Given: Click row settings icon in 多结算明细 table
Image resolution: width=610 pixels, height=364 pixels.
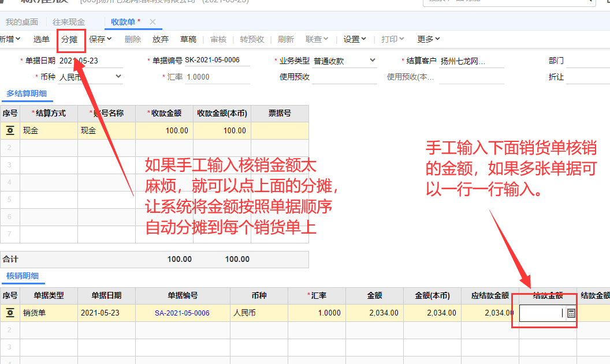Looking at the screenshot, I should click(10, 131).
